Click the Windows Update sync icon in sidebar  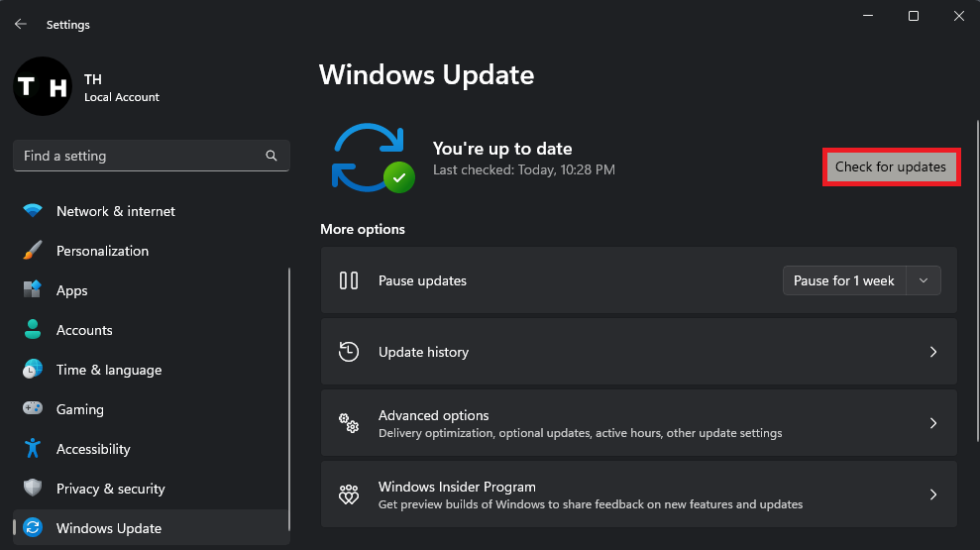[33, 527]
